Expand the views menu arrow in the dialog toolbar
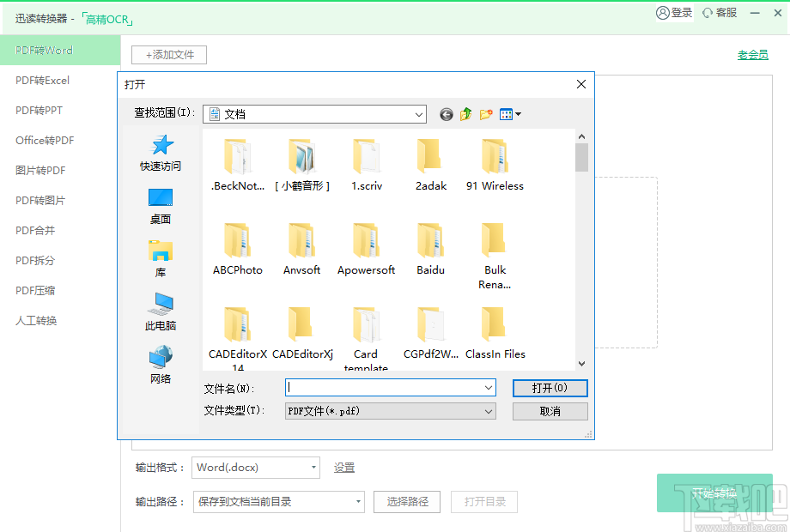The height and width of the screenshot is (532, 790). [518, 113]
